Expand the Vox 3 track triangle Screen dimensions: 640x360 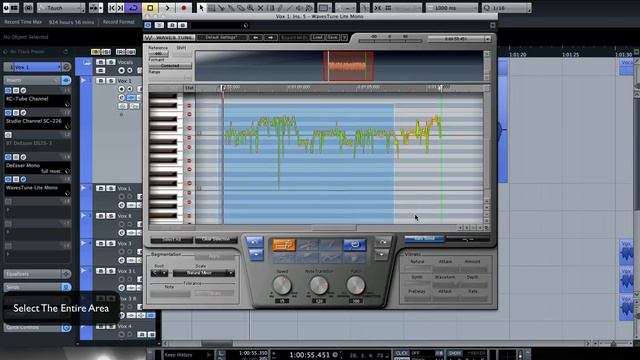pos(84,243)
